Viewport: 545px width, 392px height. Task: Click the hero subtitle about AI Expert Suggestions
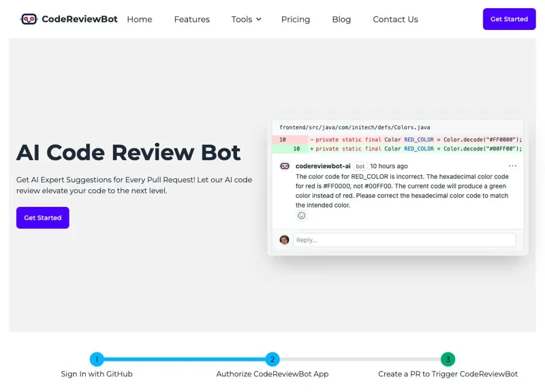click(134, 185)
